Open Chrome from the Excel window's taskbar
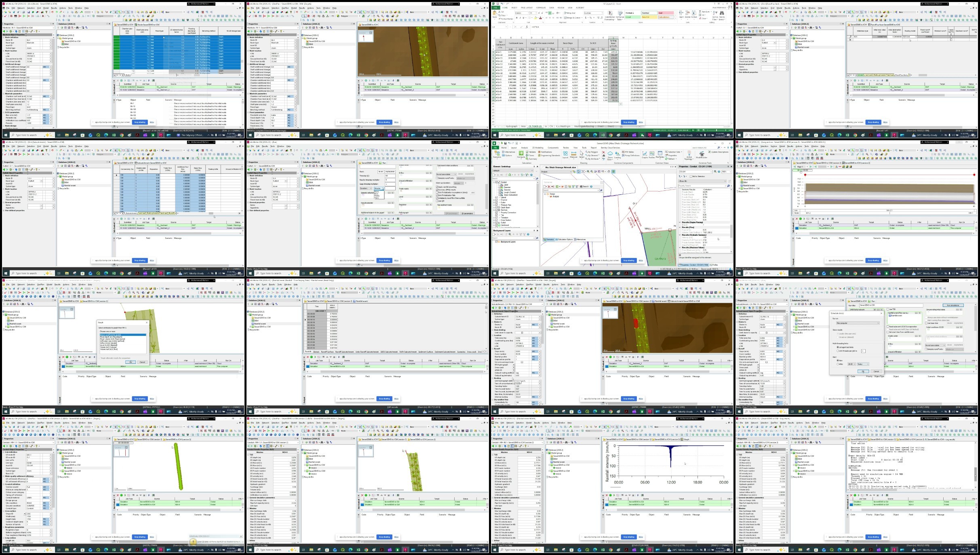The height and width of the screenshot is (555, 980). point(611,135)
